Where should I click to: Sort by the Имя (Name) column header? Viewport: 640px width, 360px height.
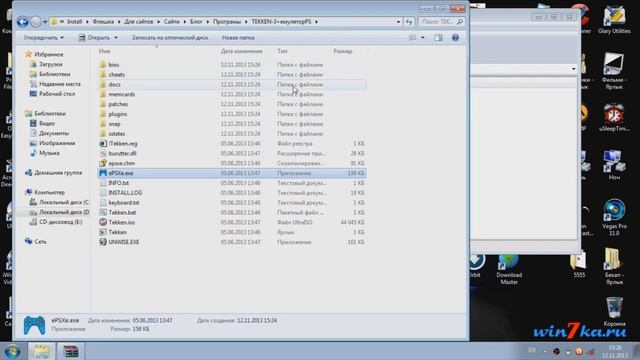pyautogui.click(x=104, y=51)
